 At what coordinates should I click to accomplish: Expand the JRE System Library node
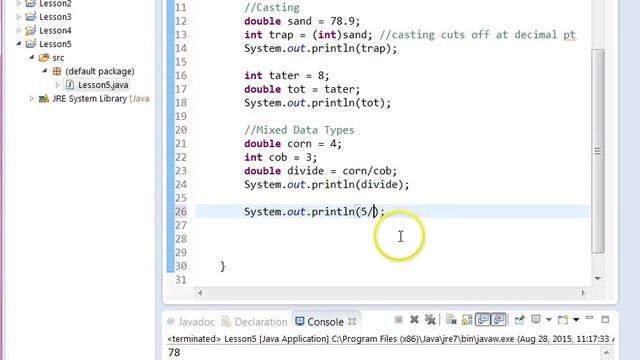(x=31, y=98)
